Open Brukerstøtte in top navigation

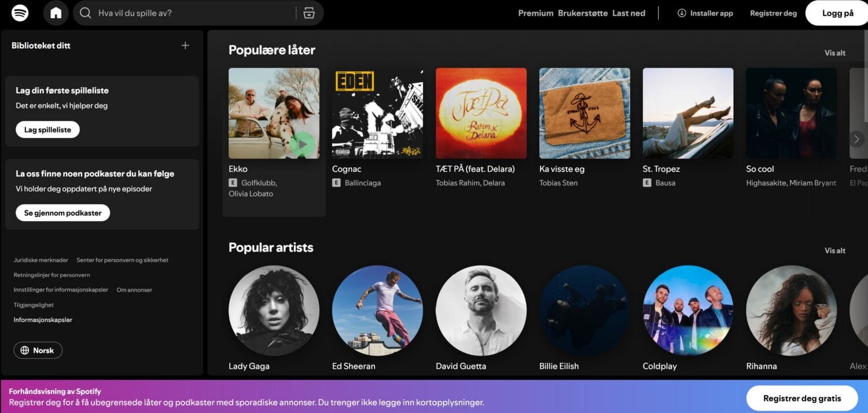coord(583,13)
